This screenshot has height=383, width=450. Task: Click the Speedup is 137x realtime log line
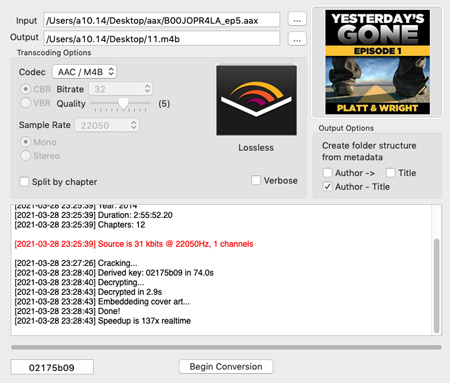pyautogui.click(x=103, y=321)
